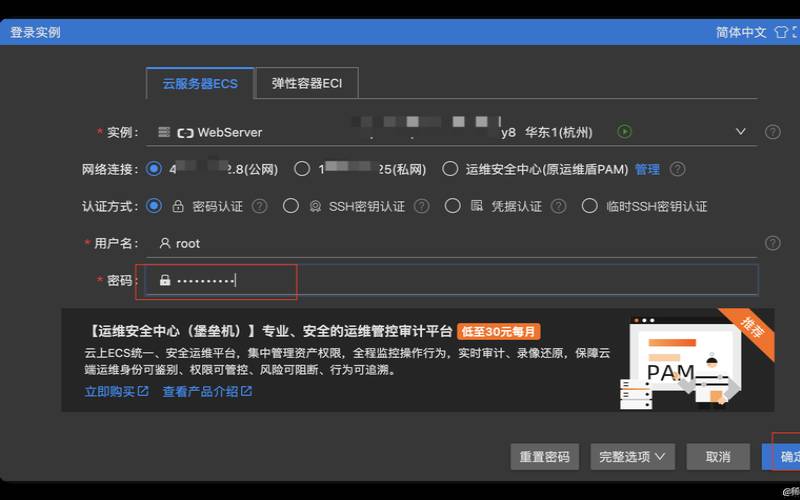
Task: Click the 密码 password input field
Action: tap(452, 280)
